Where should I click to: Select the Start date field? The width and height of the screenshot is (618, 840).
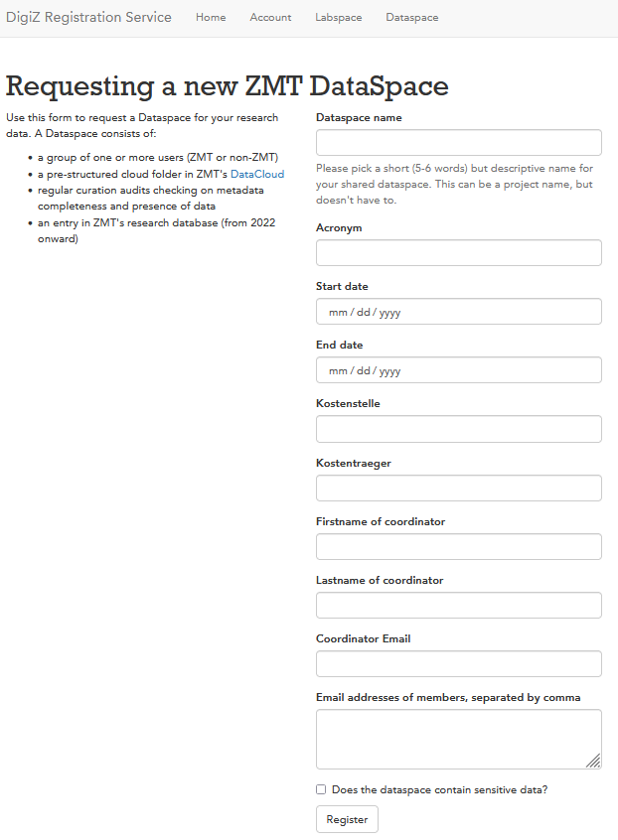tap(458, 312)
